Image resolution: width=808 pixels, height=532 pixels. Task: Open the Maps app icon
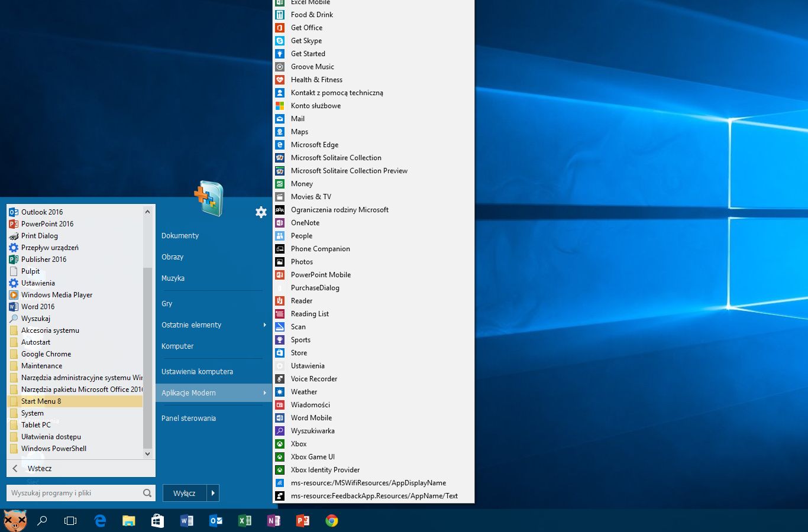pos(280,132)
